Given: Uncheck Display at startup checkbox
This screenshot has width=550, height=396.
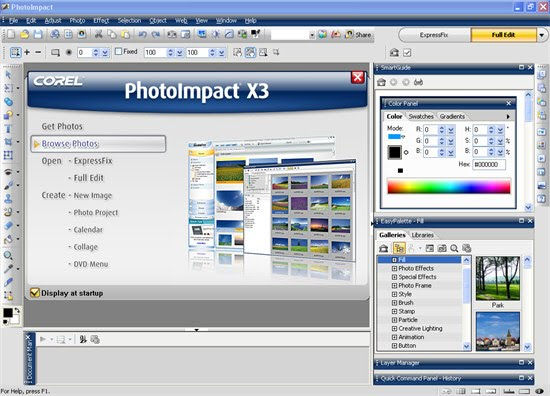Looking at the screenshot, I should (35, 293).
